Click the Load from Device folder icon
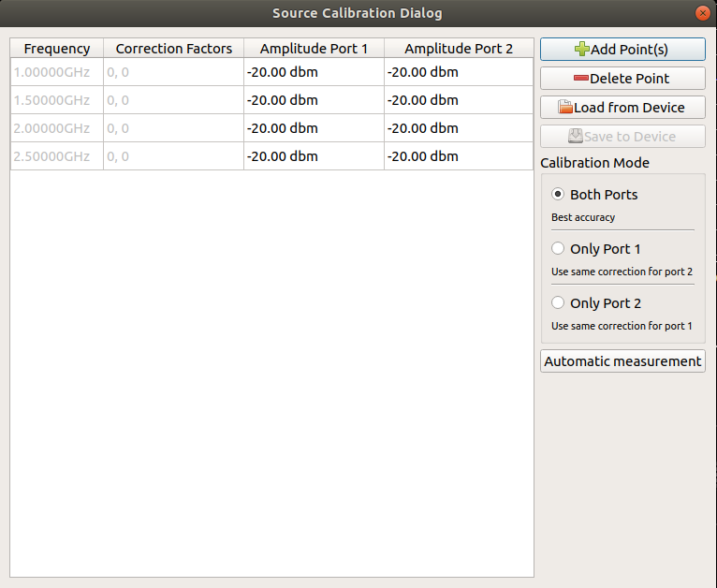The image size is (717, 588). [565, 108]
